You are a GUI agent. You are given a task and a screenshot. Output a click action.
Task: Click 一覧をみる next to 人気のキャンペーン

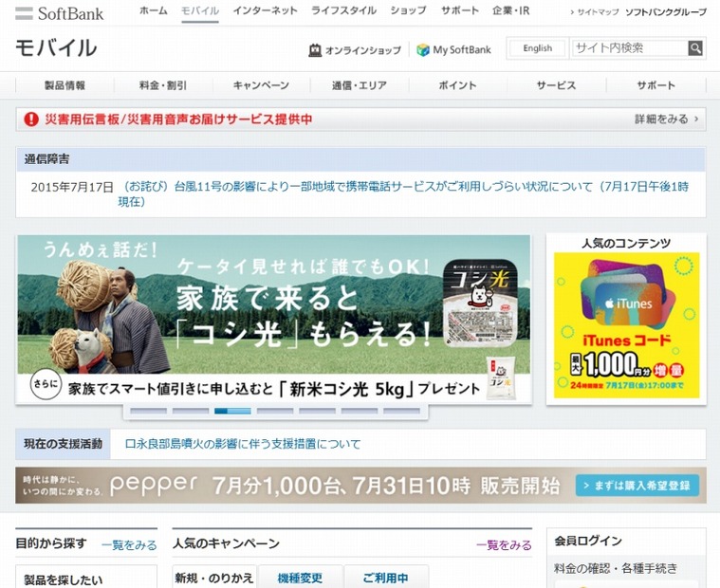point(504,545)
